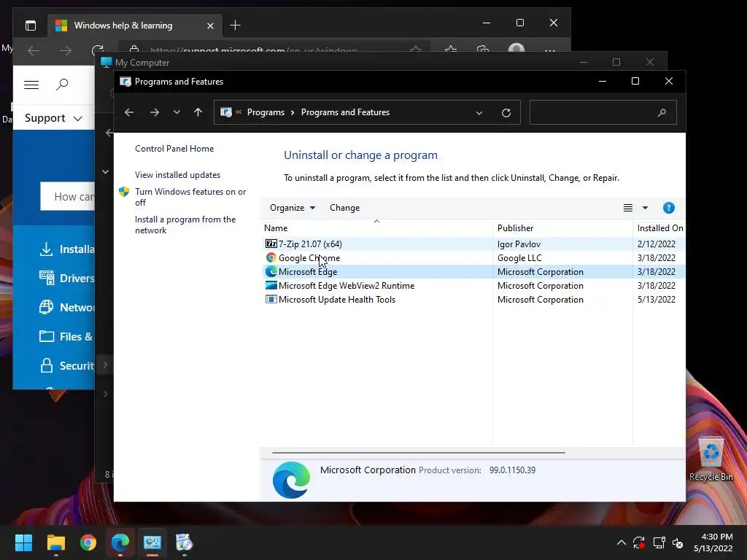Click the How can search field on support page
The image size is (747, 560).
point(68,197)
